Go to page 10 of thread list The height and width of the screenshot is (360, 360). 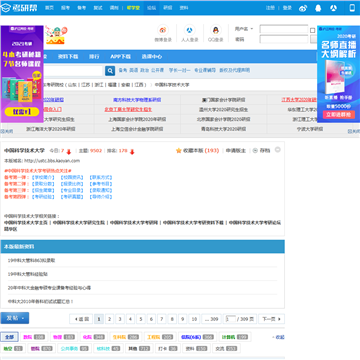click(194, 319)
